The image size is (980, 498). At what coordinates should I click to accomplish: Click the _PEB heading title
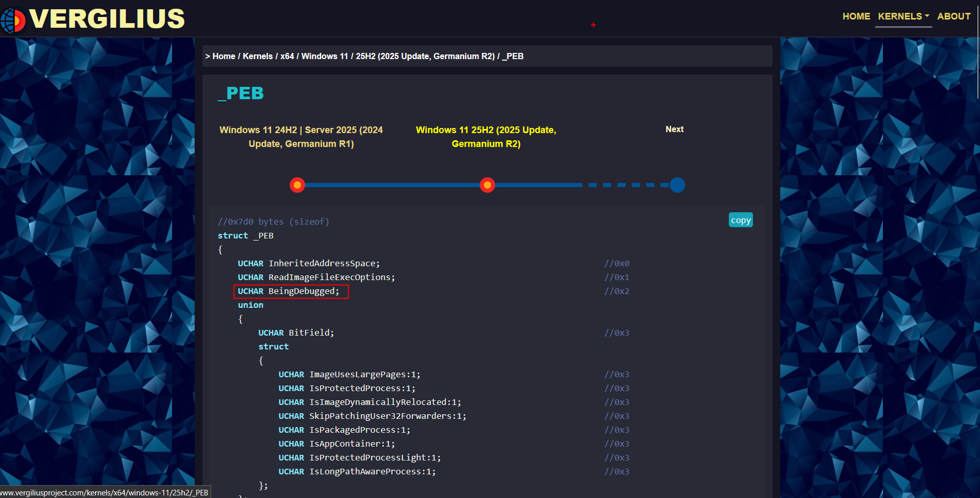[240, 94]
